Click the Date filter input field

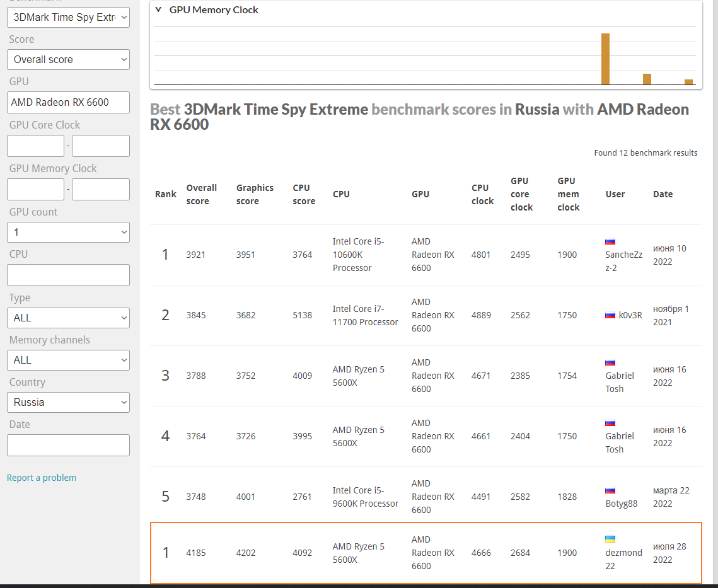pyautogui.click(x=68, y=446)
